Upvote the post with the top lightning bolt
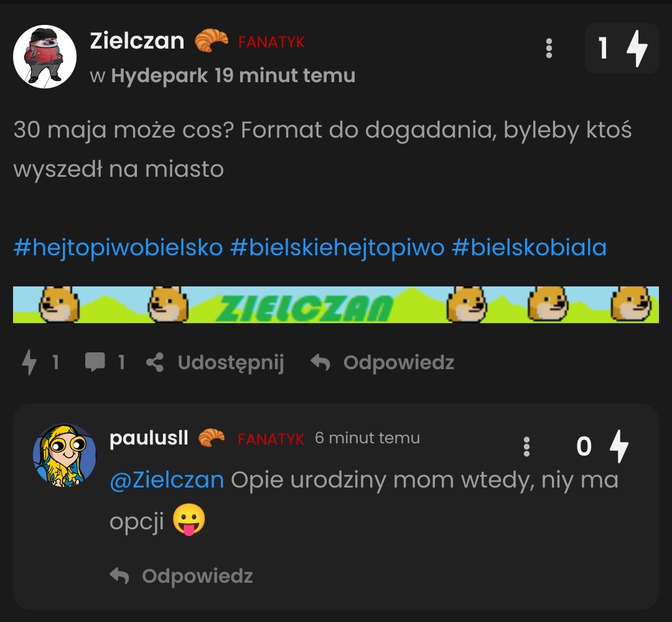 637,48
